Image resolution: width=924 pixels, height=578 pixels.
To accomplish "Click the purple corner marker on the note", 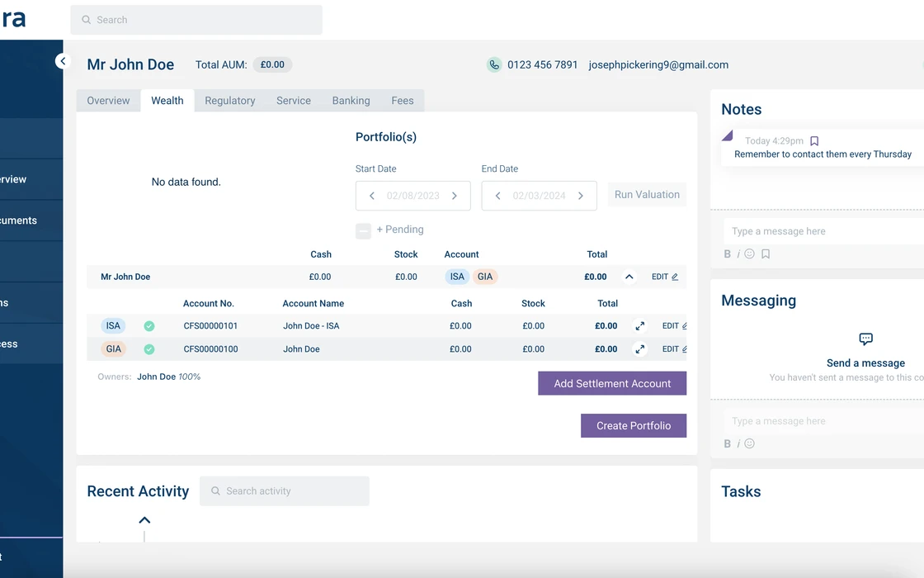I will coord(727,135).
